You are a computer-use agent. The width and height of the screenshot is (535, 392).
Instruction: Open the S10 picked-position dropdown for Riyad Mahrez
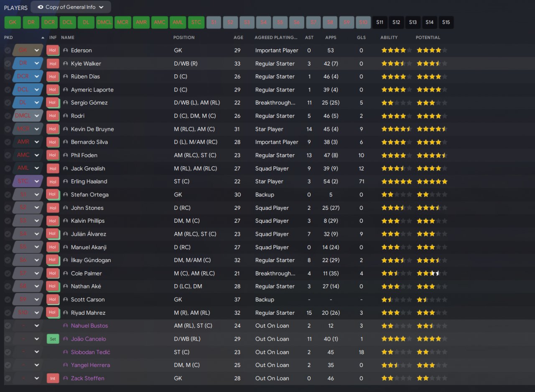28,313
